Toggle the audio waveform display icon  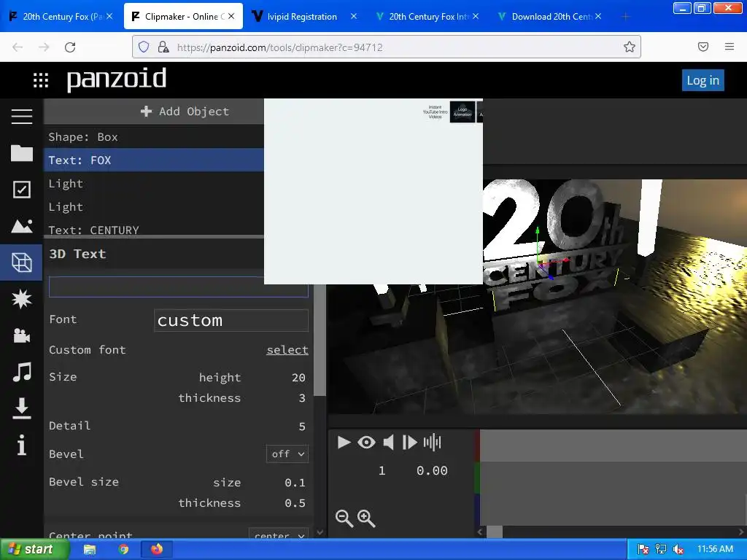click(432, 443)
